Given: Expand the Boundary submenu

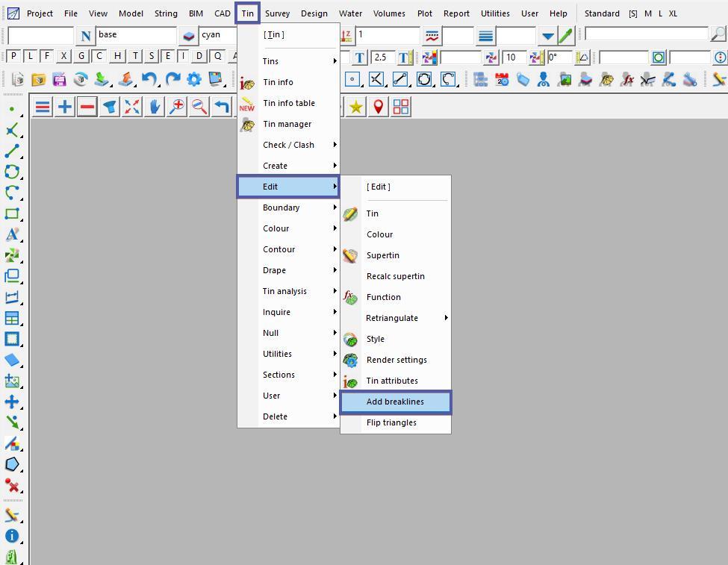Looking at the screenshot, I should coord(288,207).
